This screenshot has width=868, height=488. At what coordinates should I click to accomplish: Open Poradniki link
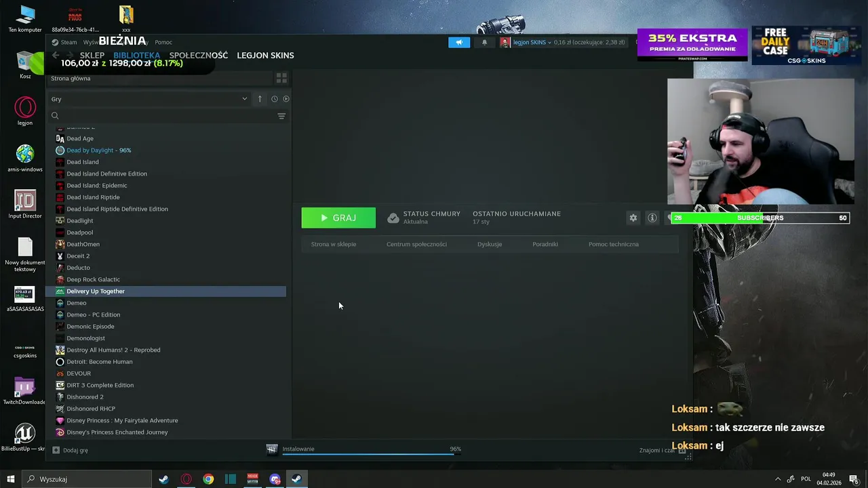[x=545, y=244]
